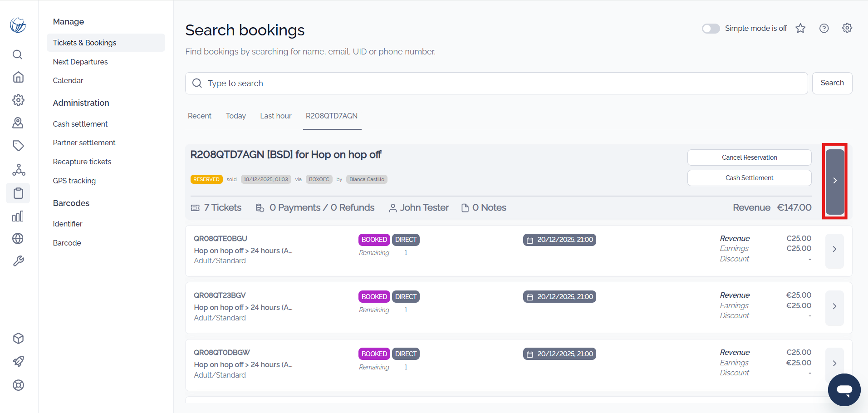Open Next Departures menu item
Viewport: 868px width, 413px height.
coord(80,62)
